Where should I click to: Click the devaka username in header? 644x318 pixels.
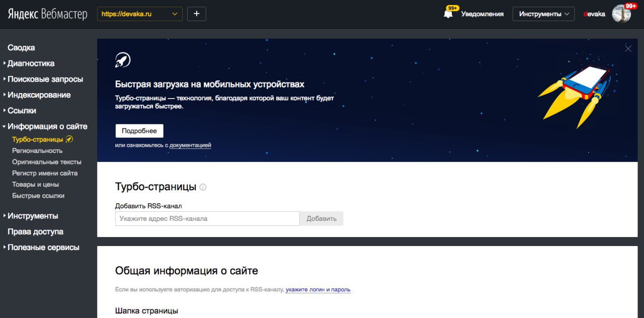pyautogui.click(x=594, y=14)
